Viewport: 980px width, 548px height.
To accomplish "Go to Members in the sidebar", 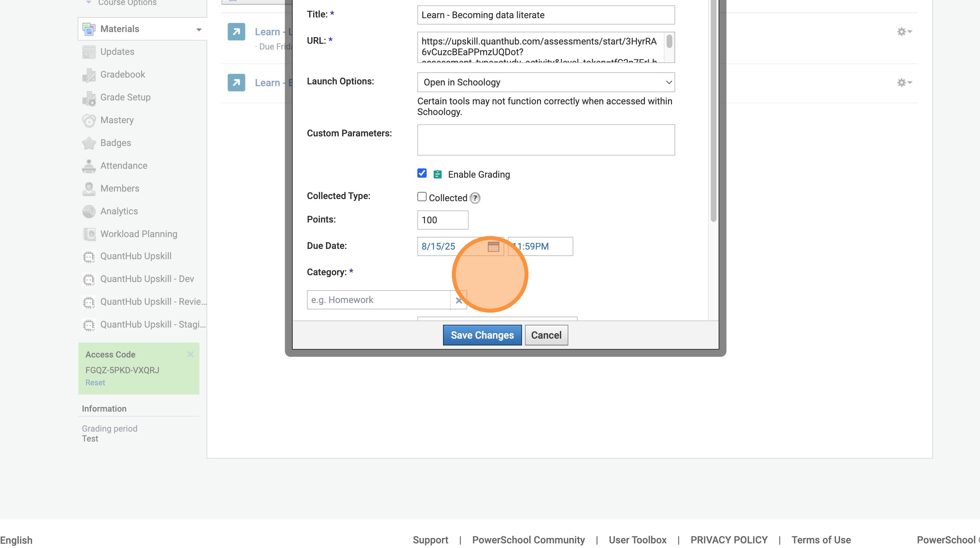I will (x=119, y=188).
